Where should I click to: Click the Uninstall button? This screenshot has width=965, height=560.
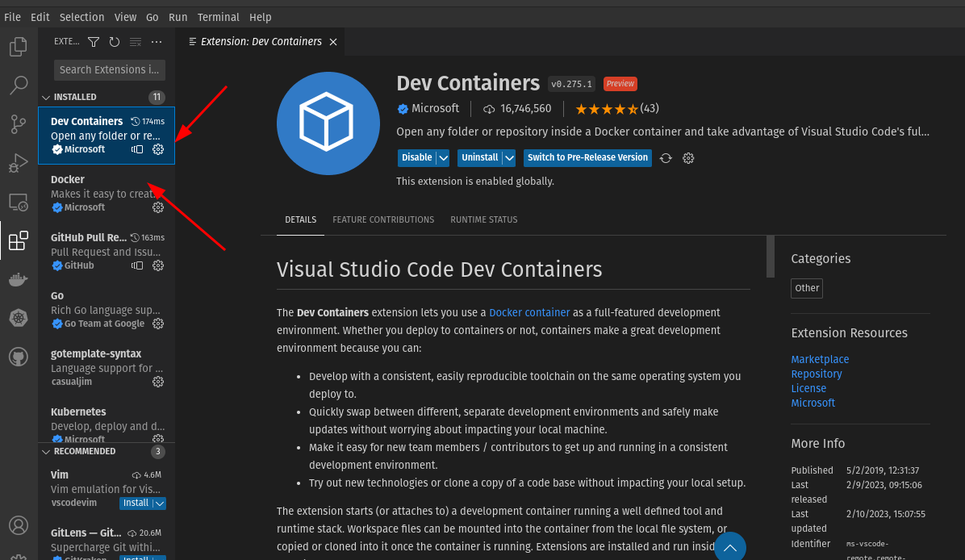click(x=479, y=158)
